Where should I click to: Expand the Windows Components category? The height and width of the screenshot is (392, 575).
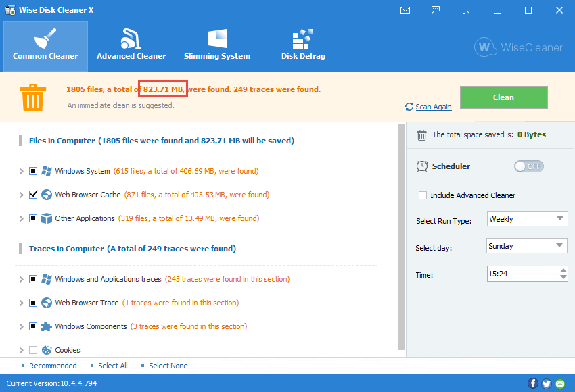click(x=21, y=327)
